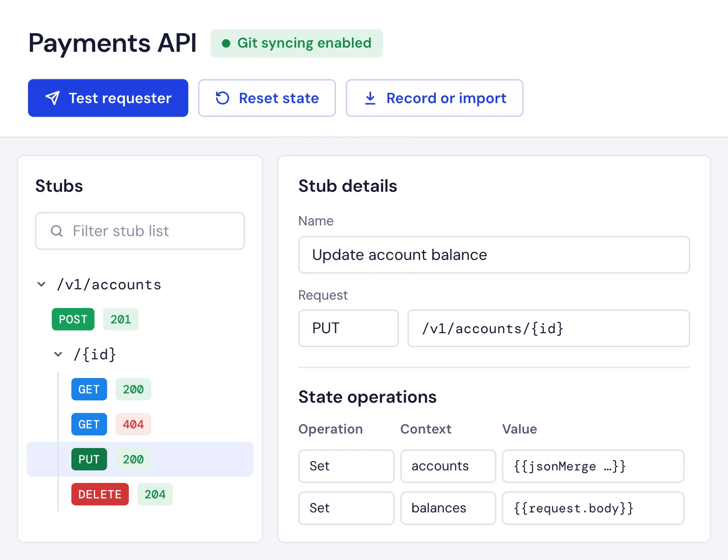
Task: Select the GET 404 stub
Action: click(111, 424)
